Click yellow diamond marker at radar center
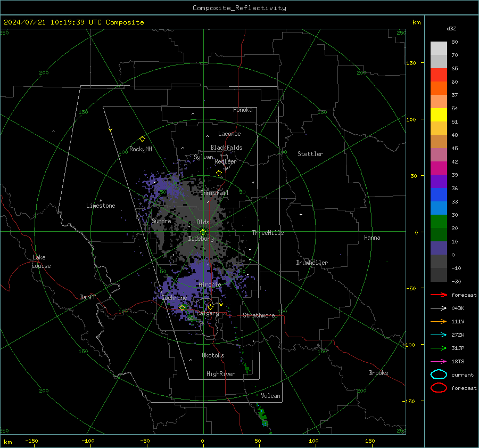The width and height of the screenshot is (479, 448). coord(203,232)
